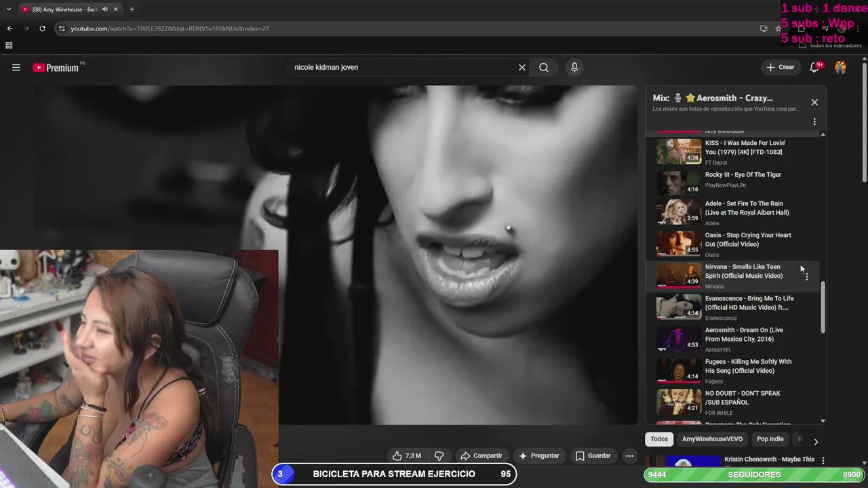Go to YouTube Premium home logo

click(57, 67)
